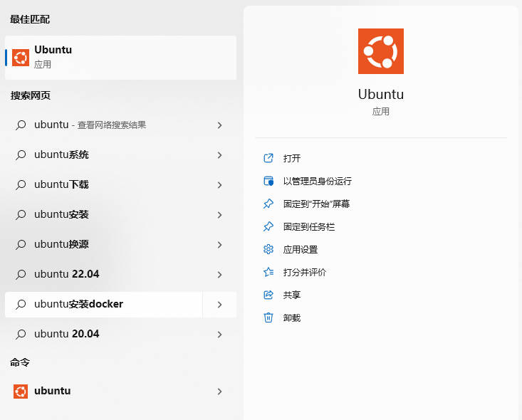Open the Ubuntu best match result

[x=120, y=58]
